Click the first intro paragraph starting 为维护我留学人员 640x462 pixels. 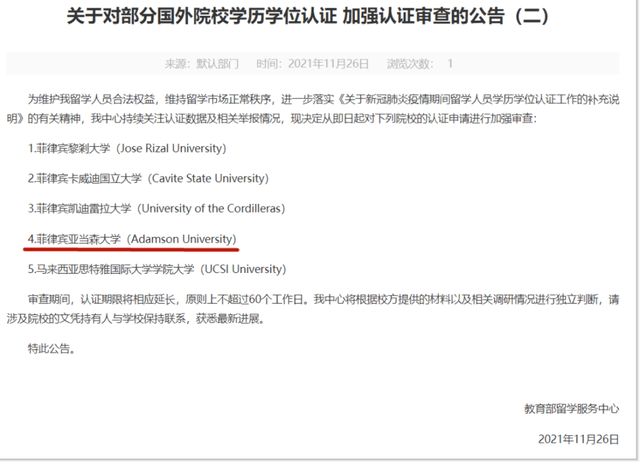pyautogui.click(x=313, y=109)
